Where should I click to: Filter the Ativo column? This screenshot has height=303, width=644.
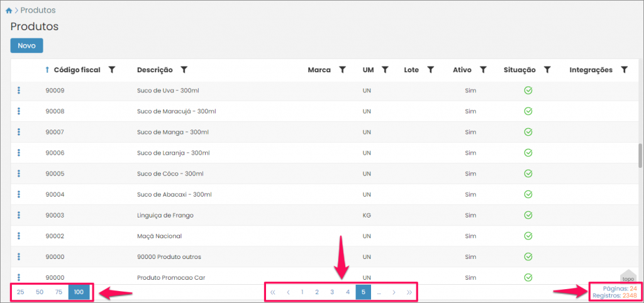coord(483,70)
